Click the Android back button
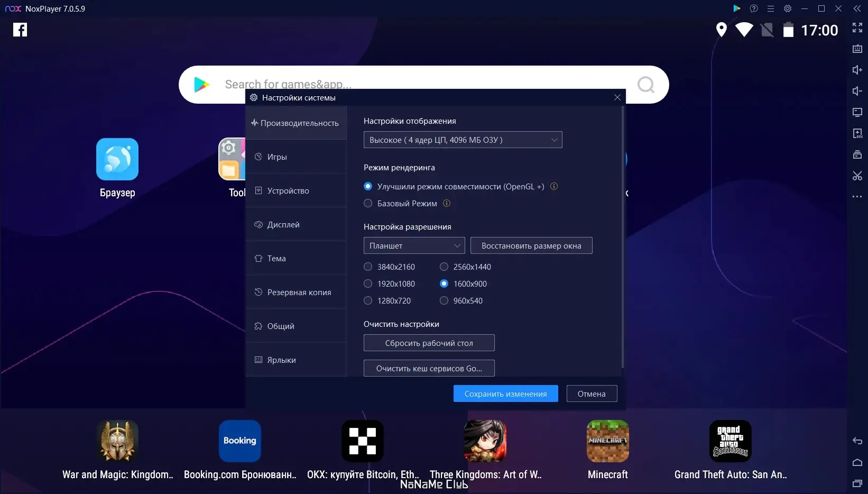Image resolution: width=868 pixels, height=494 pixels. click(x=857, y=441)
